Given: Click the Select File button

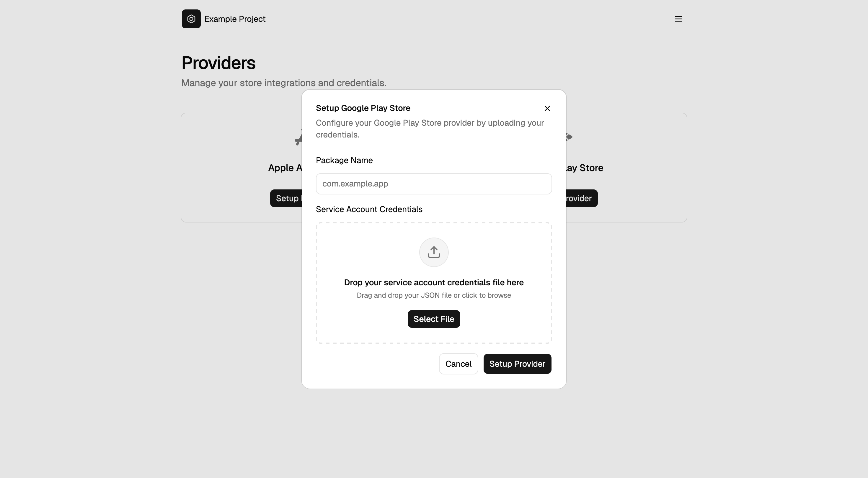Looking at the screenshot, I should [433, 319].
